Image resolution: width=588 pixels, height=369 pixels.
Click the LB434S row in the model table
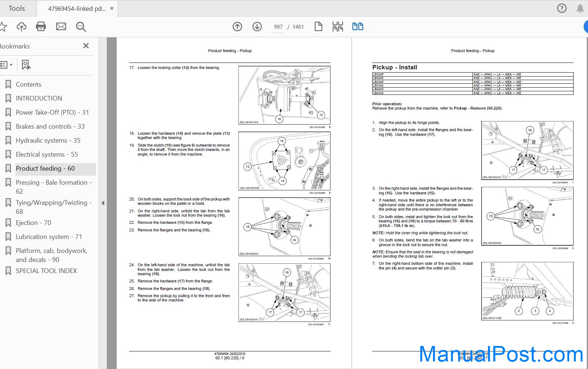(473, 93)
